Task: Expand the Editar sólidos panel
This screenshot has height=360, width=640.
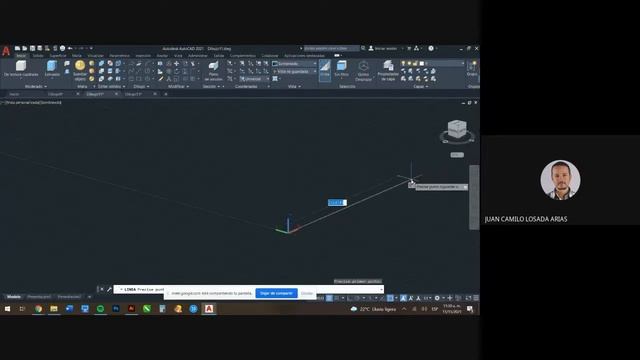Action: (111, 87)
